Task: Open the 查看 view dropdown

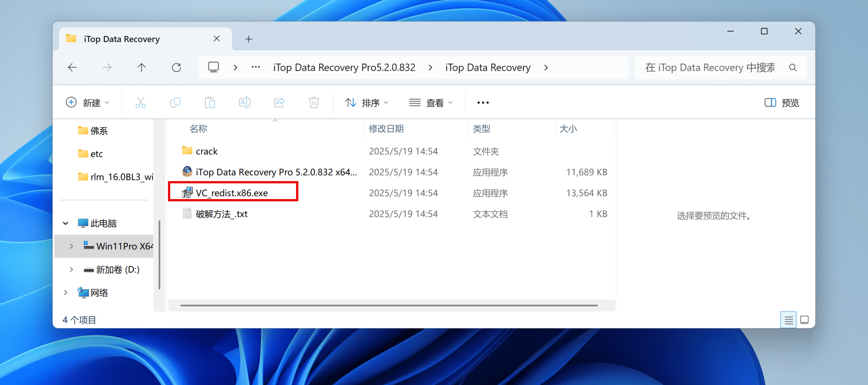Action: [x=431, y=103]
